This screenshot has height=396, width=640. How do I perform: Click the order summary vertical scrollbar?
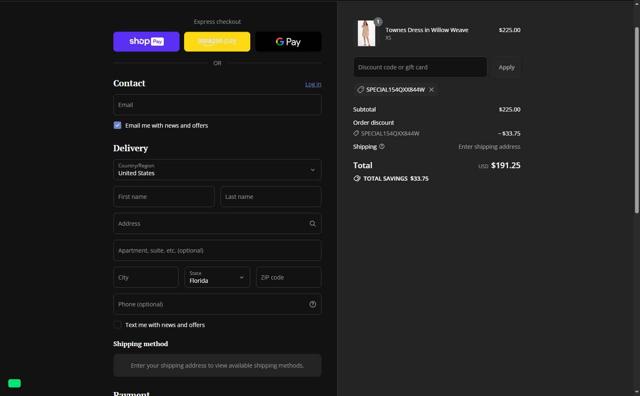[636, 120]
